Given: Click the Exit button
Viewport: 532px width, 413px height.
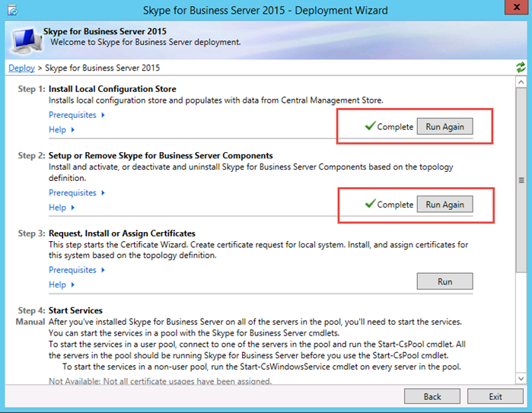Looking at the screenshot, I should point(495,396).
